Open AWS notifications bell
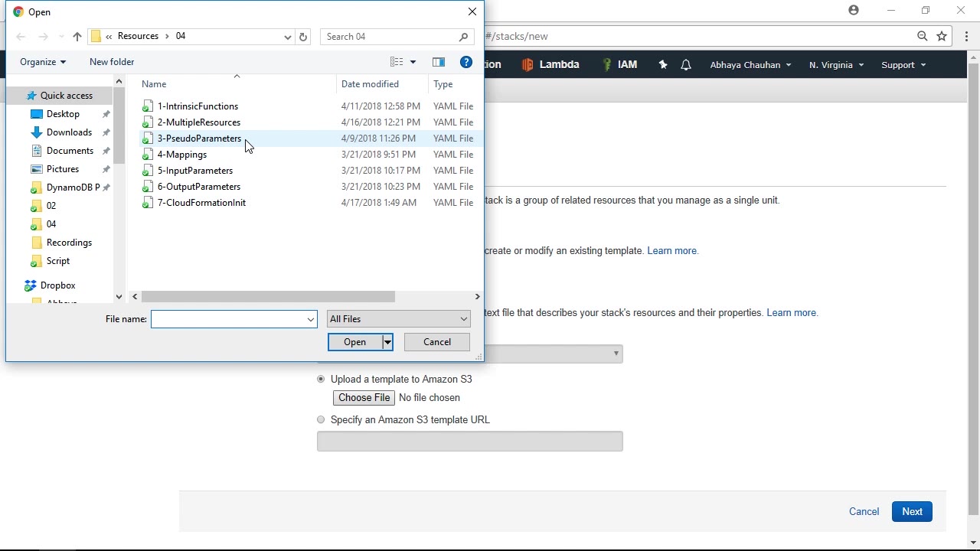 click(686, 65)
